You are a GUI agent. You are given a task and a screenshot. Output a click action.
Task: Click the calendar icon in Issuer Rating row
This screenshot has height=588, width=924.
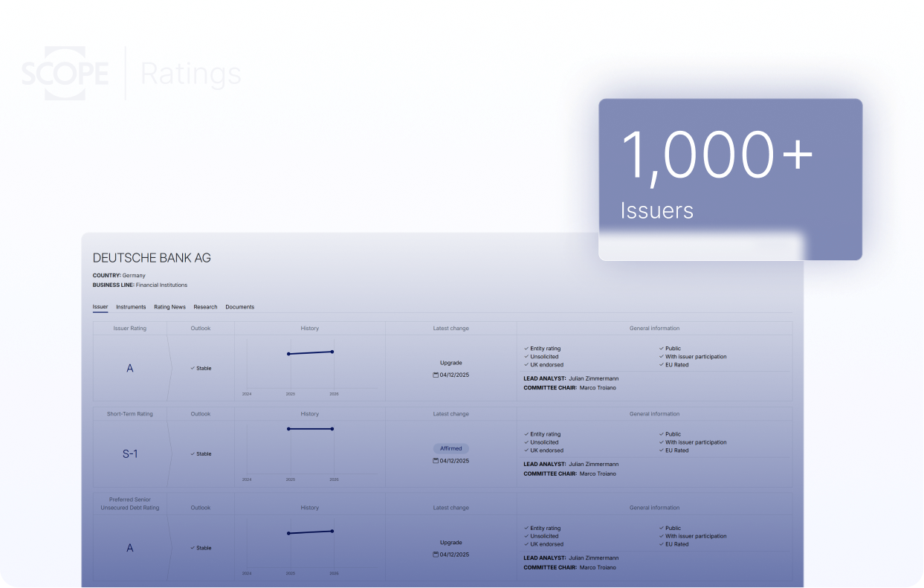[436, 375]
